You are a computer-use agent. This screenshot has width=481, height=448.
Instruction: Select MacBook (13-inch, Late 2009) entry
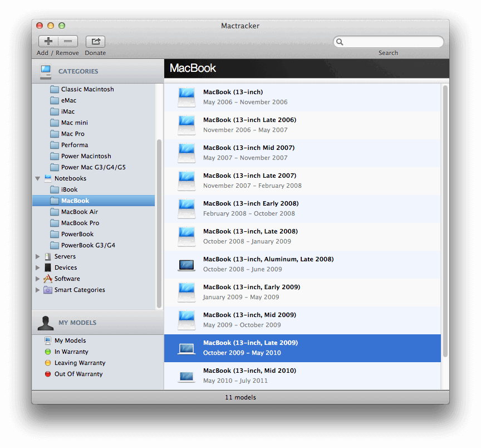coord(302,348)
